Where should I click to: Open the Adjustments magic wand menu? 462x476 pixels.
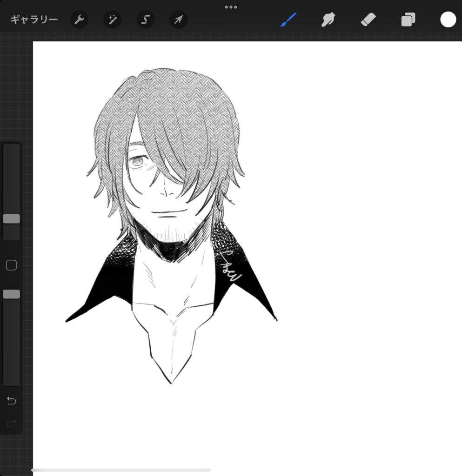point(112,20)
